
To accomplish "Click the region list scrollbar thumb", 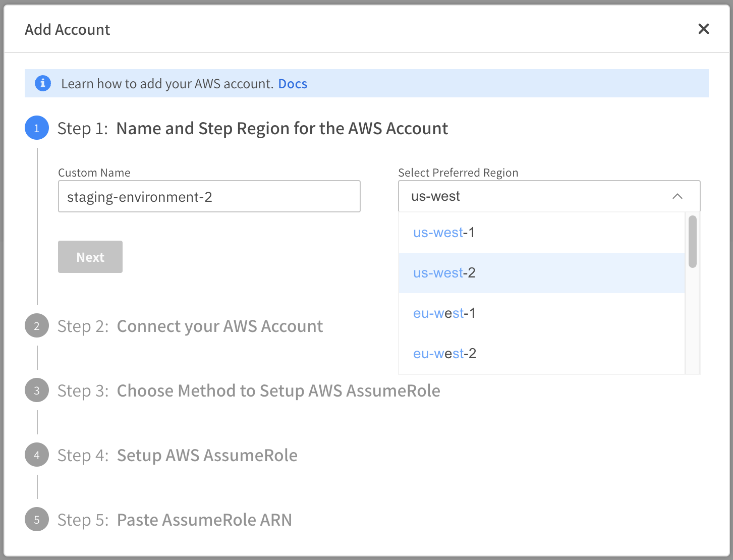I will [692, 242].
